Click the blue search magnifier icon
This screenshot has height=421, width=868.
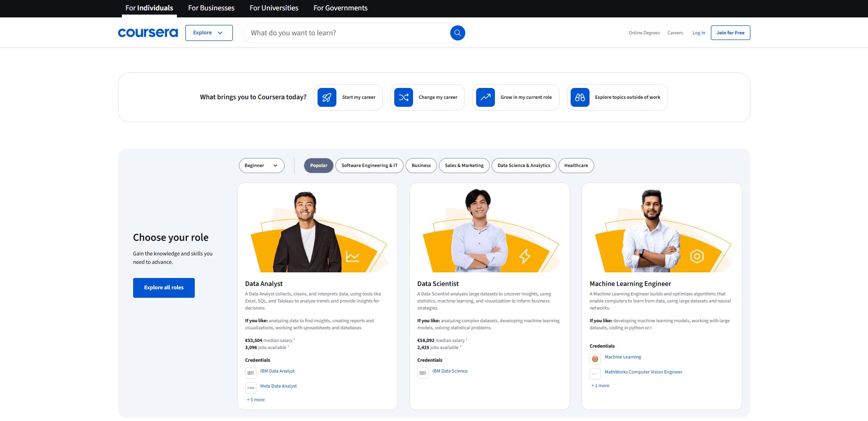coord(457,33)
